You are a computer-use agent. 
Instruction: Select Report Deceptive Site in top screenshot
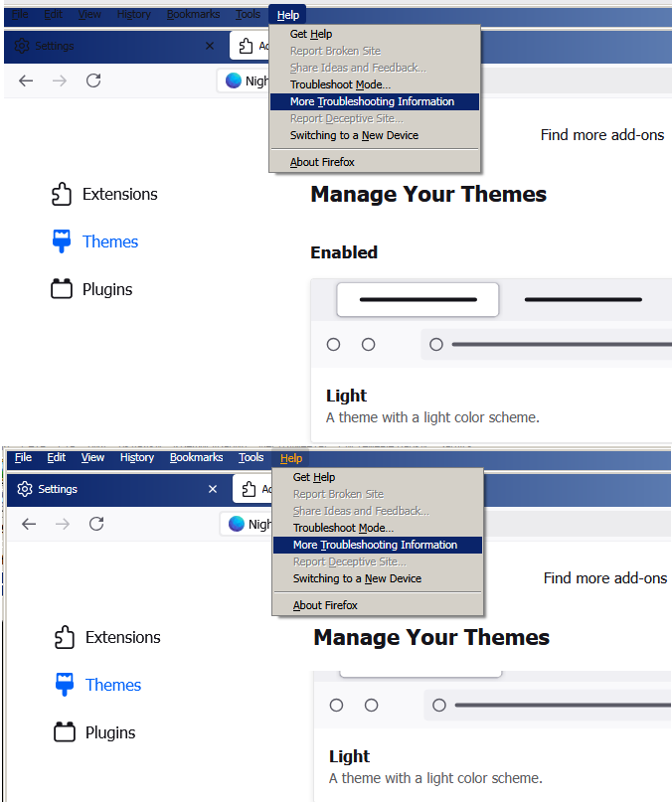click(x=375, y=118)
